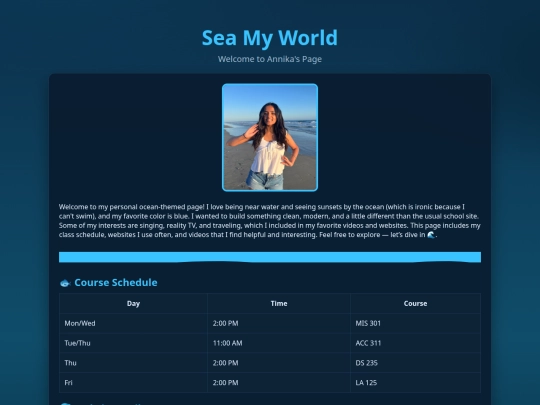This screenshot has width=540, height=405.
Task: Click the intro paragraph about the ocean-themed page
Action: tap(270, 221)
